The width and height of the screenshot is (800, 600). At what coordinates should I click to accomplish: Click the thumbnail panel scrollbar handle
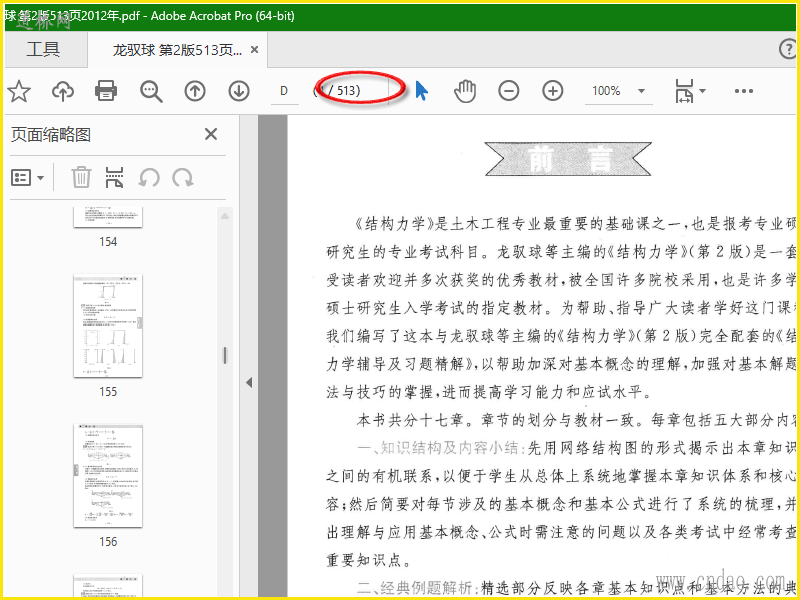225,355
